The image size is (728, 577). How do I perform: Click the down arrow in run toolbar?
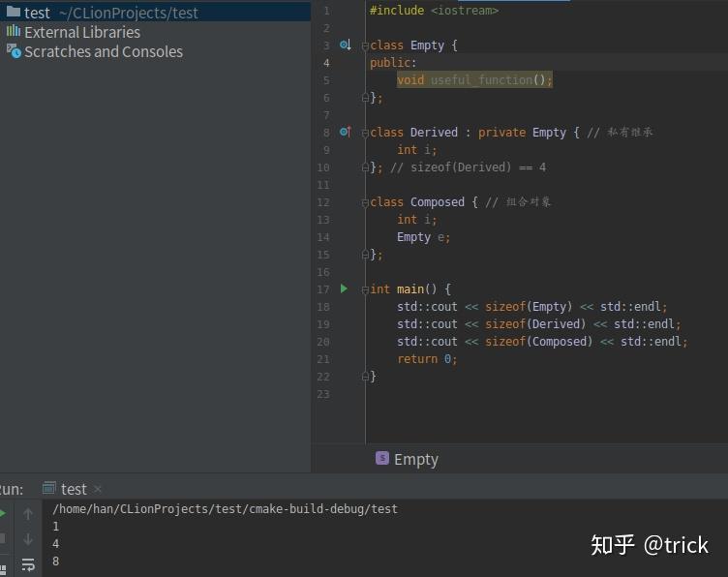[x=28, y=539]
